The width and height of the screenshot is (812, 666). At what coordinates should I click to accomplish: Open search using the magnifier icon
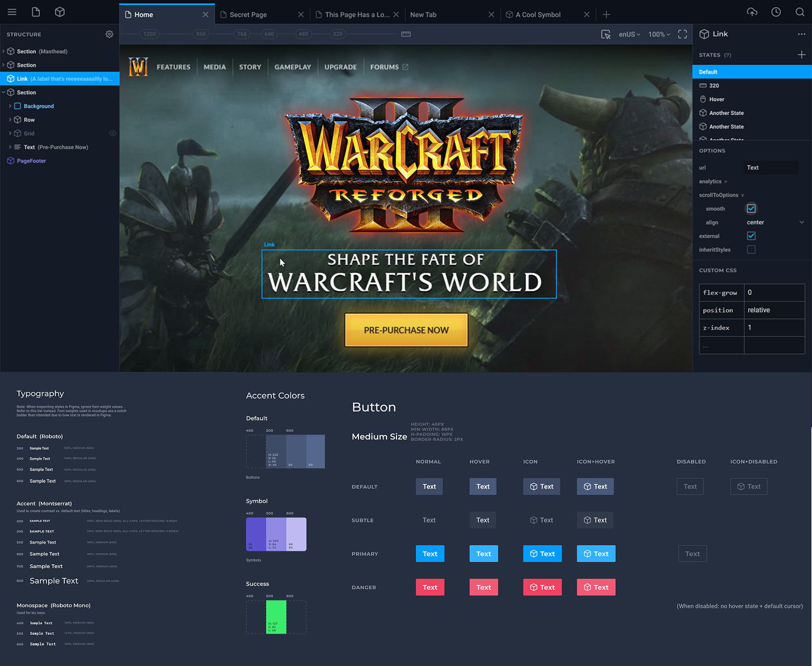tap(799, 12)
